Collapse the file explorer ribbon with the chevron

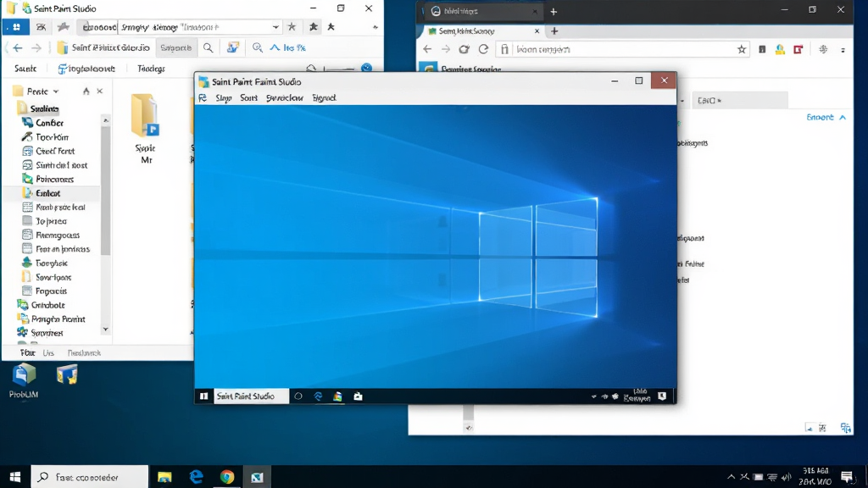376,26
